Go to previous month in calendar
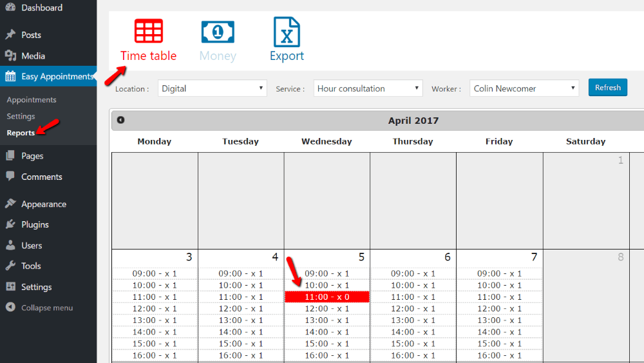 point(121,120)
